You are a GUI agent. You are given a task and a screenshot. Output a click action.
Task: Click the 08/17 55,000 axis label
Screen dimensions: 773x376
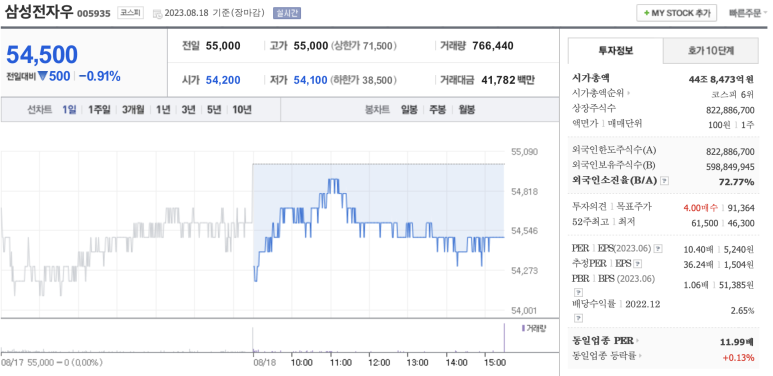pyautogui.click(x=51, y=363)
